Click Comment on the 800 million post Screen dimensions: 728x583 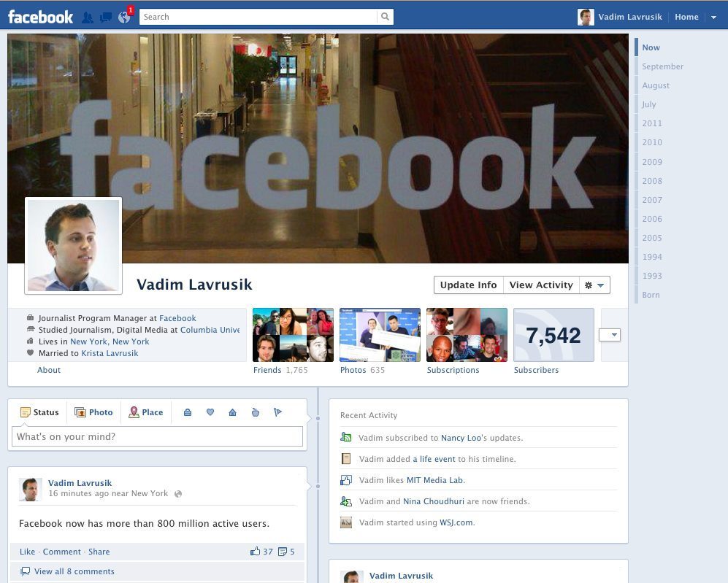tap(62, 552)
